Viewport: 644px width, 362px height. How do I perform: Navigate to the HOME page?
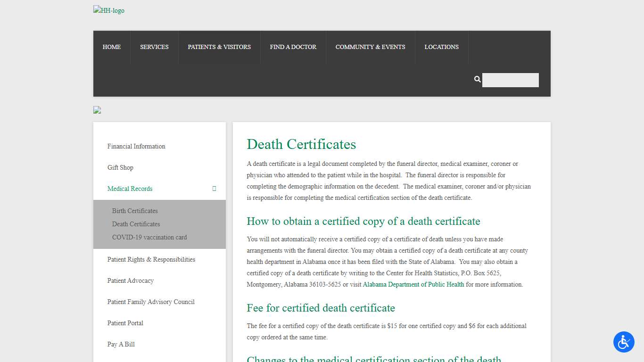111,47
